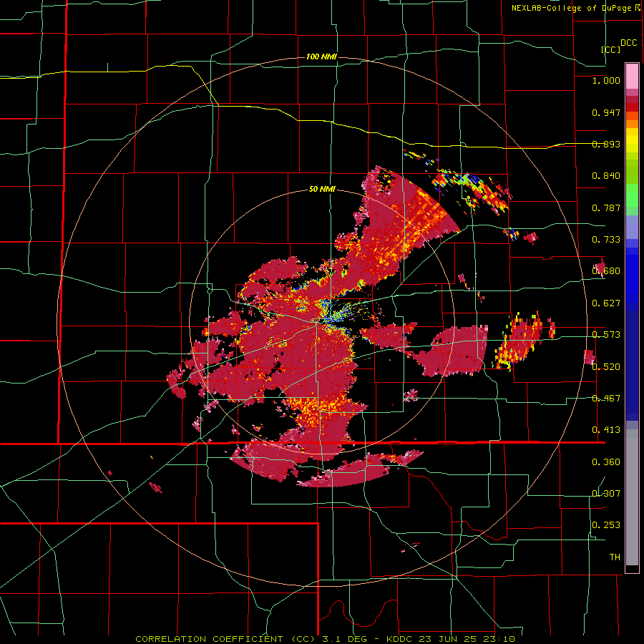Click the 0.840 scale value
The image size is (644, 644).
coord(606,176)
